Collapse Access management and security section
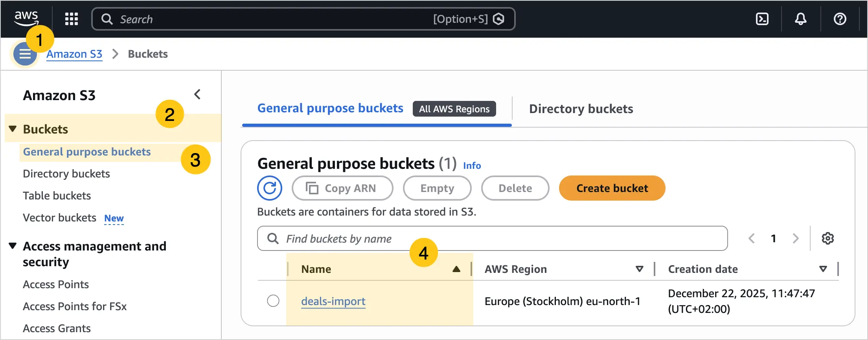This screenshot has height=340, width=868. click(x=13, y=246)
